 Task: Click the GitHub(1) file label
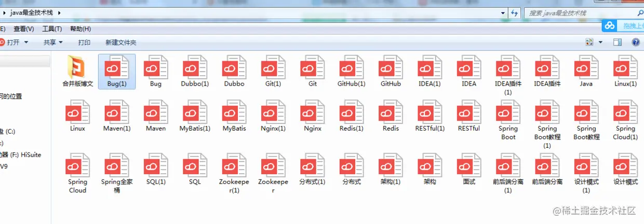click(x=352, y=83)
